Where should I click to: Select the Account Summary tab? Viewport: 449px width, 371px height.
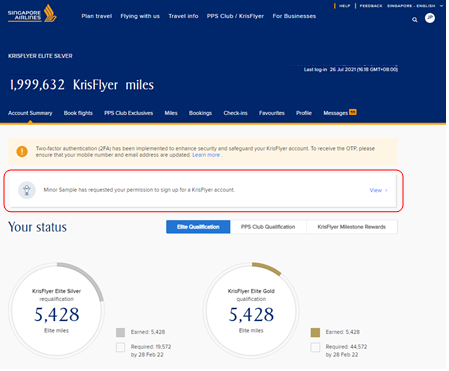tap(30, 113)
